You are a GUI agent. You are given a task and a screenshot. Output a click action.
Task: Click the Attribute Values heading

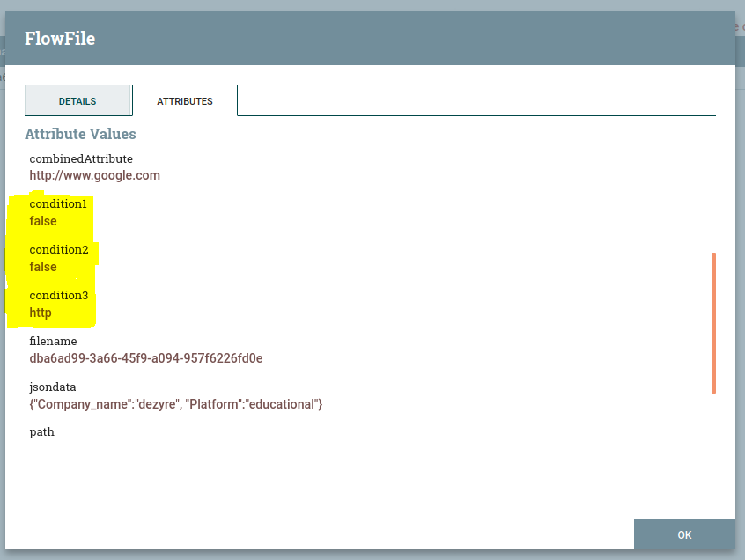point(80,135)
